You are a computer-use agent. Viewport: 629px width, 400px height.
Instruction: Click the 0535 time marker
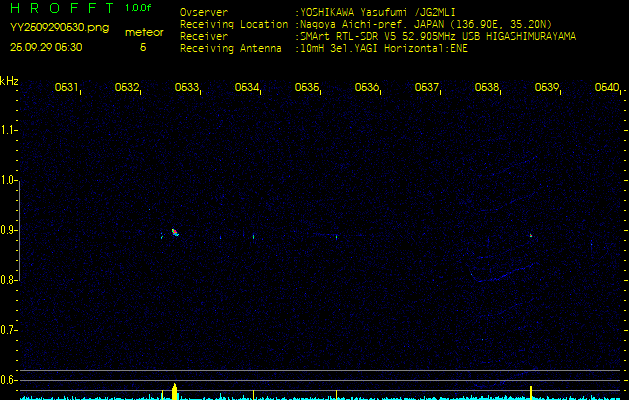[306, 87]
